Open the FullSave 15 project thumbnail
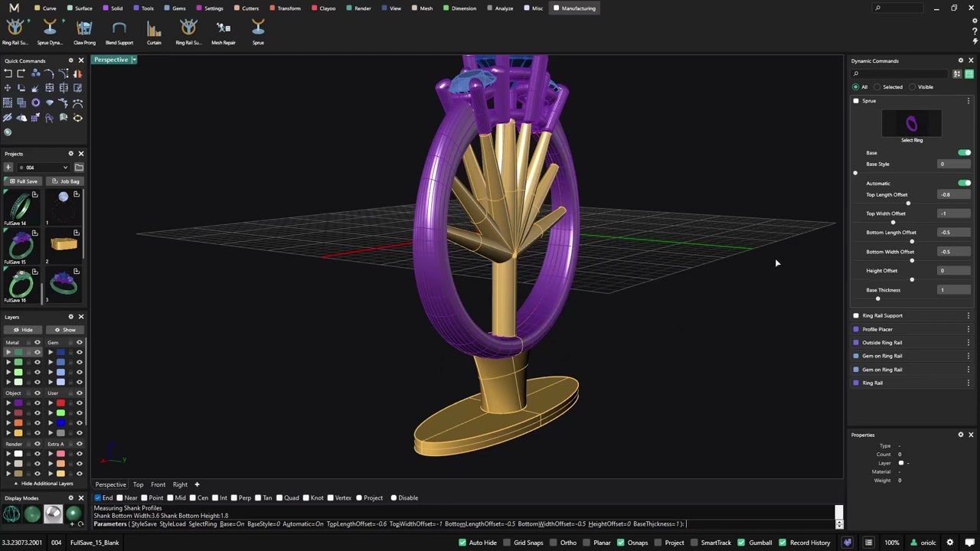This screenshot has height=551, width=980. point(20,246)
